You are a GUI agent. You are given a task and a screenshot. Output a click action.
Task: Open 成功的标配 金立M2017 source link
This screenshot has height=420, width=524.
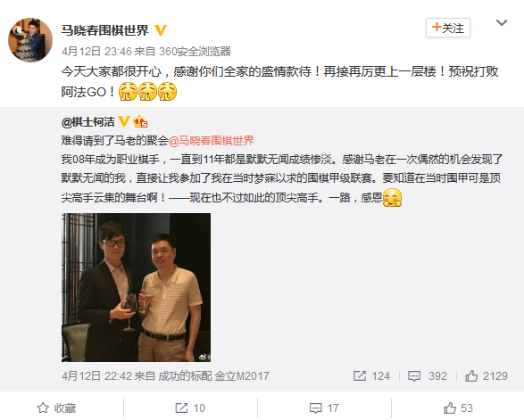click(213, 376)
